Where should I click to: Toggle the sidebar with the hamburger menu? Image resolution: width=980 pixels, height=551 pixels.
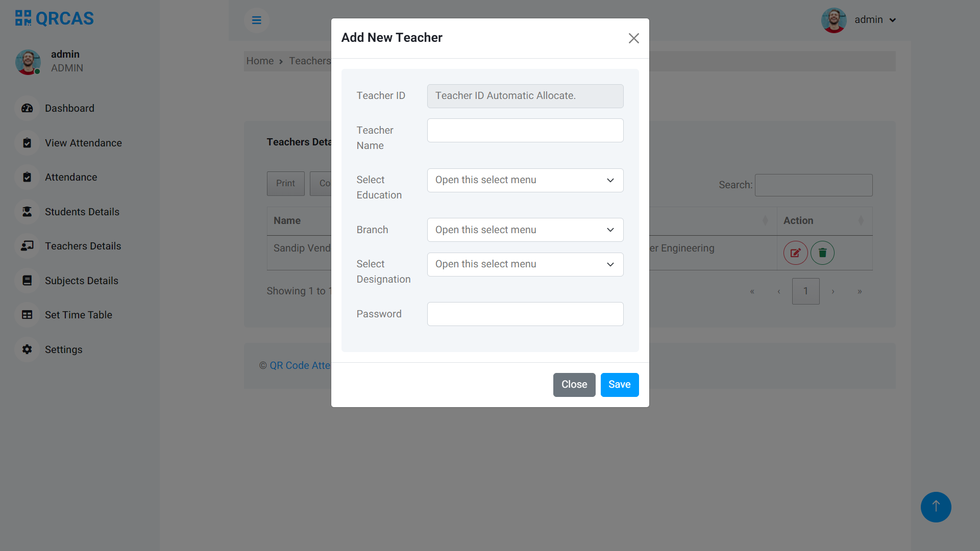[x=256, y=20]
